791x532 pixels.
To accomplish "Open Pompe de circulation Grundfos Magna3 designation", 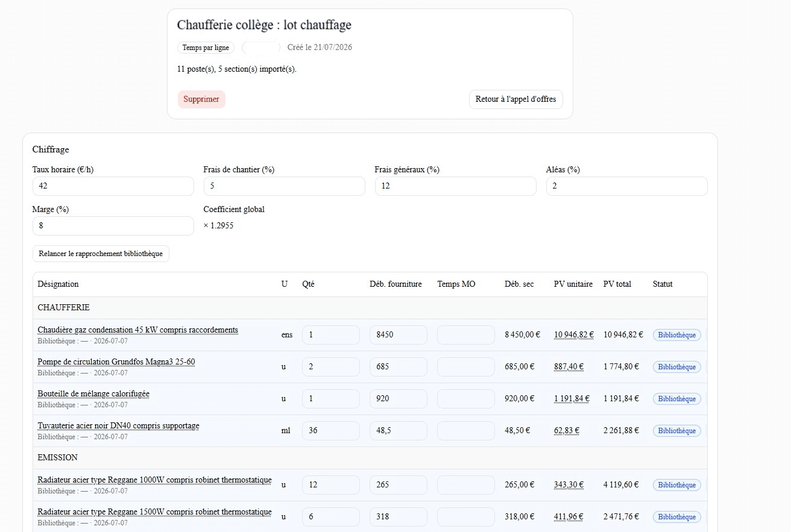I will pyautogui.click(x=116, y=361).
